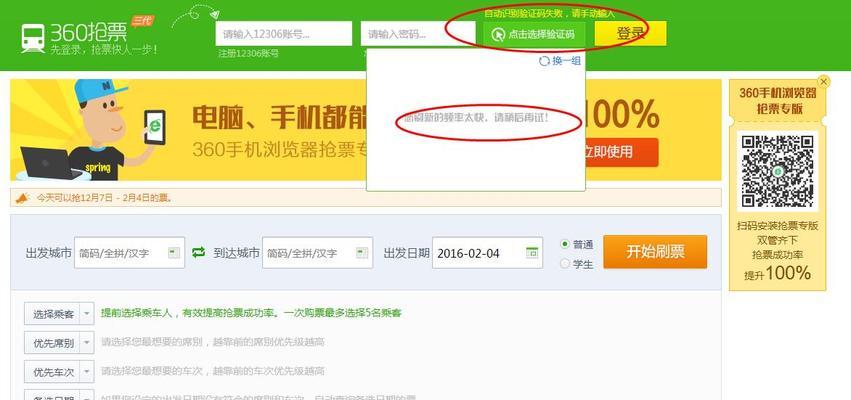The image size is (851, 400).
Task: Open the 点击选择验证码 captcha selector
Action: point(534,34)
